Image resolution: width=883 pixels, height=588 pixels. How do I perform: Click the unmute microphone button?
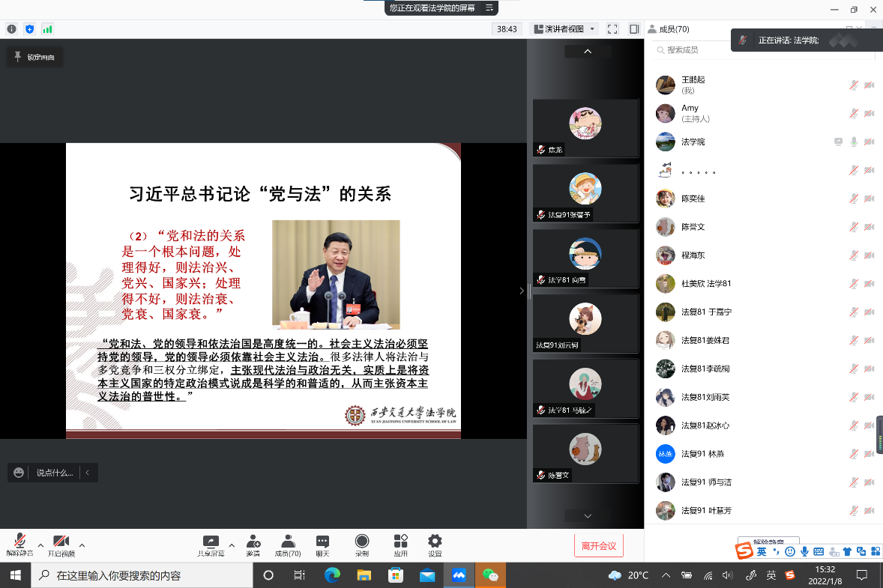[x=19, y=544]
